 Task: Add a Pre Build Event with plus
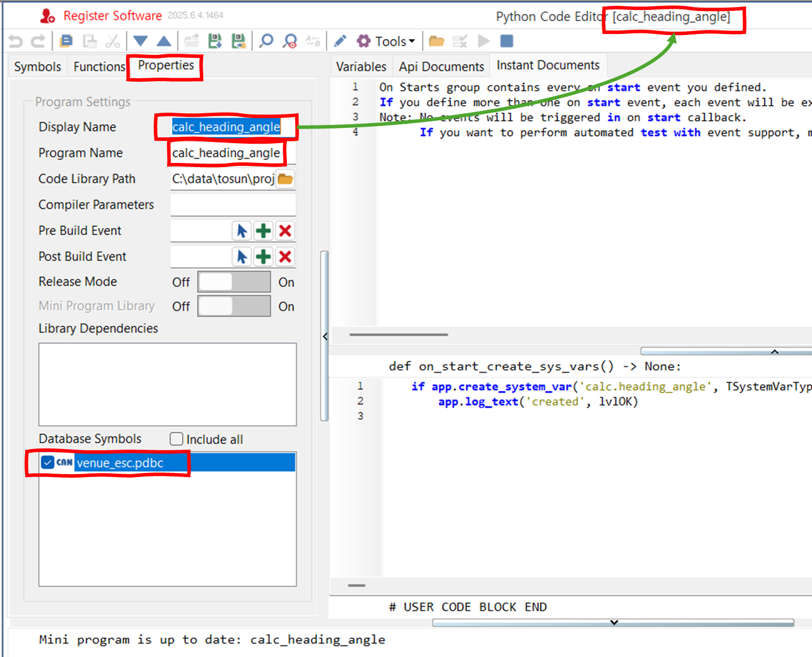(263, 231)
